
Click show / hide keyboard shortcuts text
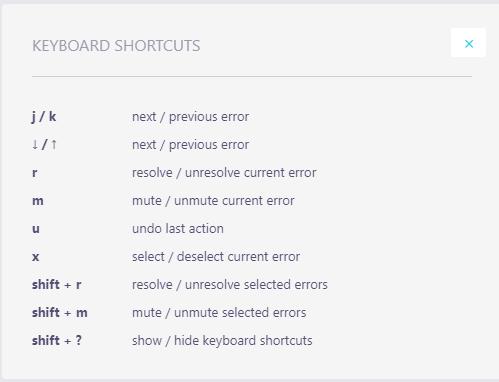pos(222,341)
